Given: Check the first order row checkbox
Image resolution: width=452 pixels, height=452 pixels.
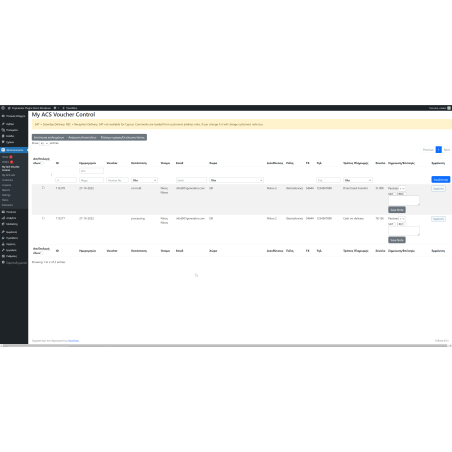Looking at the screenshot, I should tap(43, 188).
